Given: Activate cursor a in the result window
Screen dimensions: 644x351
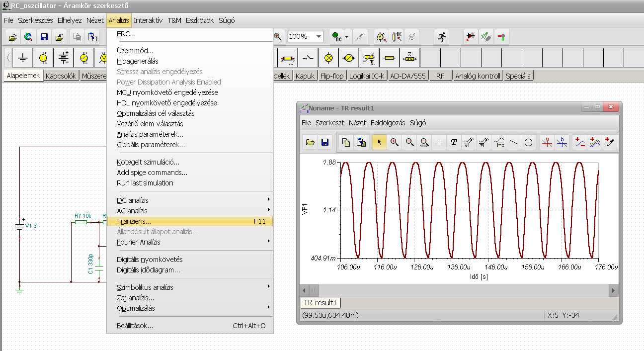Looking at the screenshot, I should 547,143.
